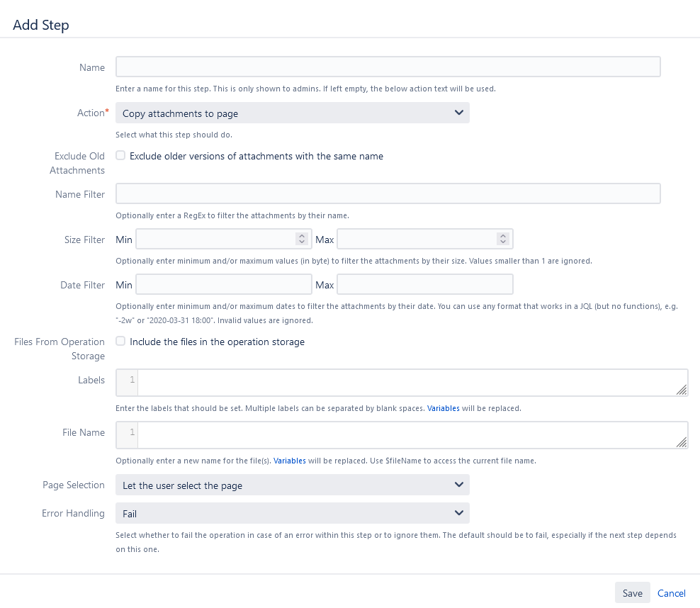Image resolution: width=700 pixels, height=608 pixels.
Task: Click Size Filter Max stepper arrows
Action: [503, 240]
